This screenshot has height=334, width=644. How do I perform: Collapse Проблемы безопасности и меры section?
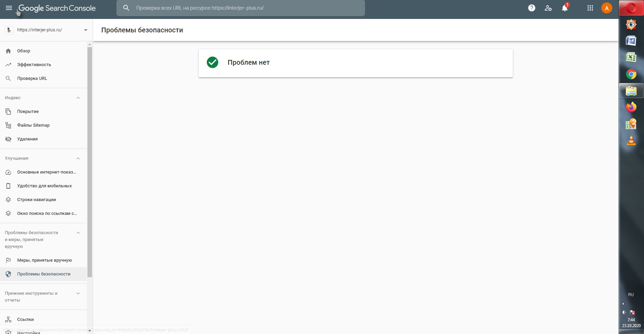[78, 233]
